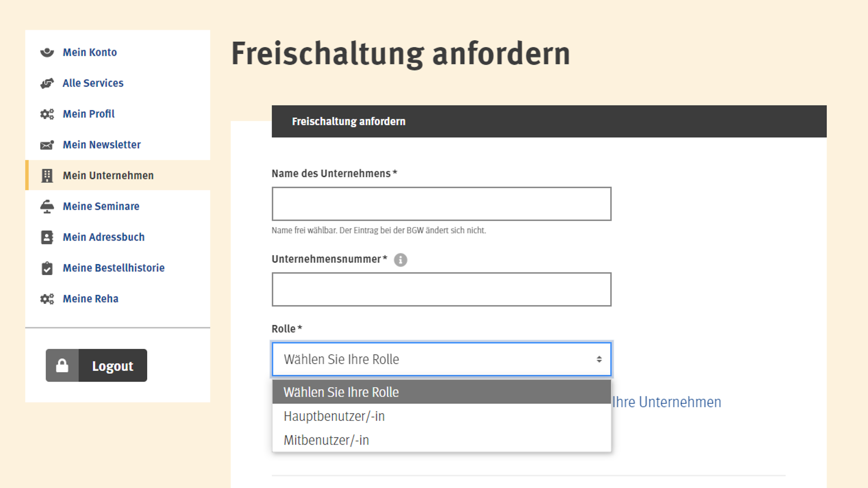Select the Meine Seminare lectern icon
This screenshot has width=868, height=488.
(47, 206)
